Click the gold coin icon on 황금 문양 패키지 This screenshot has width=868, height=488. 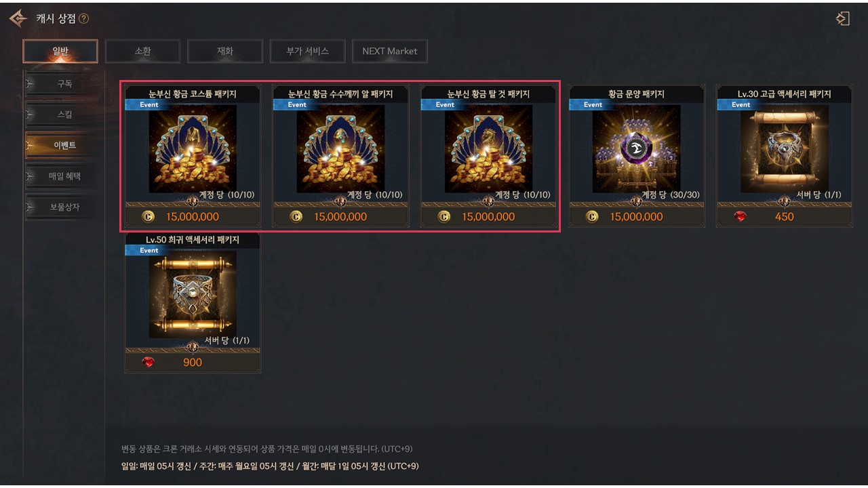coord(592,217)
